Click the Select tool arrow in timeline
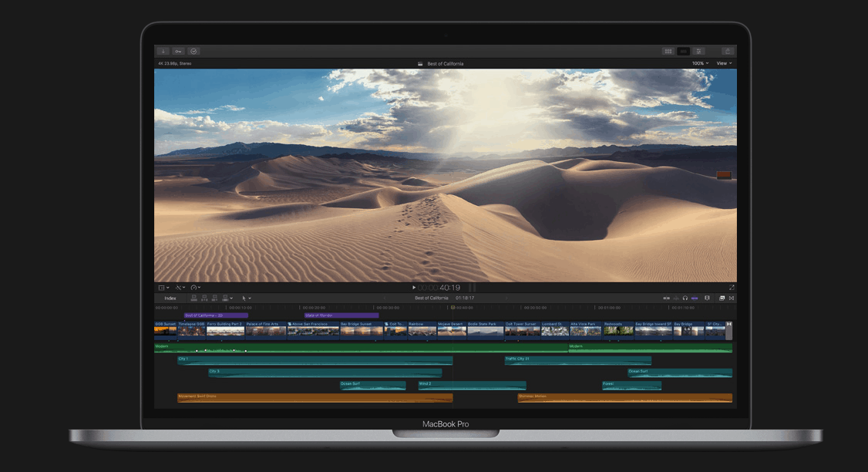The height and width of the screenshot is (472, 868). click(245, 298)
